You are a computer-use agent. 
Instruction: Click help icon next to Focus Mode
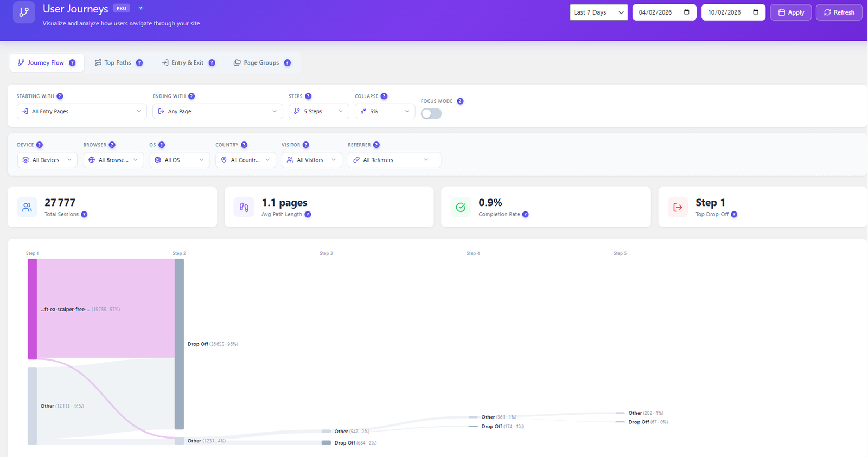(460, 101)
